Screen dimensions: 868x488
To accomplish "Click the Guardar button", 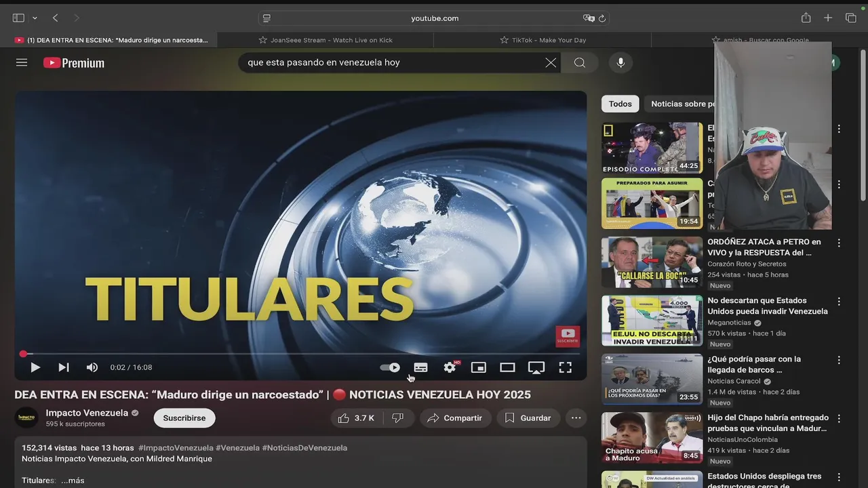I will coord(528,418).
